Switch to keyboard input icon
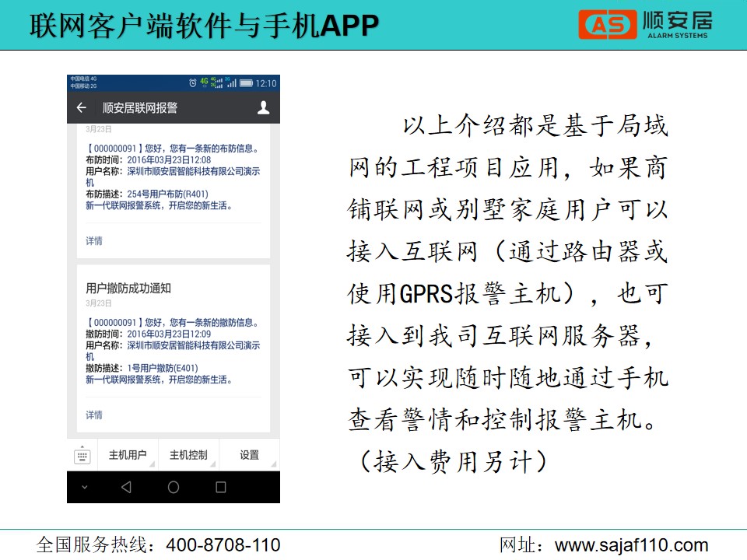 (x=82, y=456)
